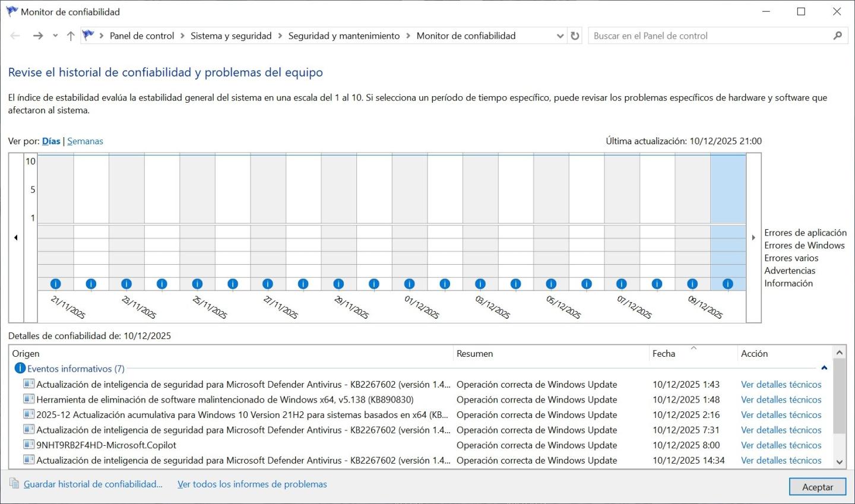Open Ver todos los informes de problemas

[x=252, y=484]
